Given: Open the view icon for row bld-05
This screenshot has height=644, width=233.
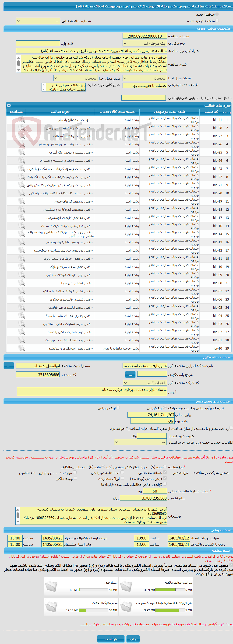Looking at the screenshot, I should [x=22, y=307].
